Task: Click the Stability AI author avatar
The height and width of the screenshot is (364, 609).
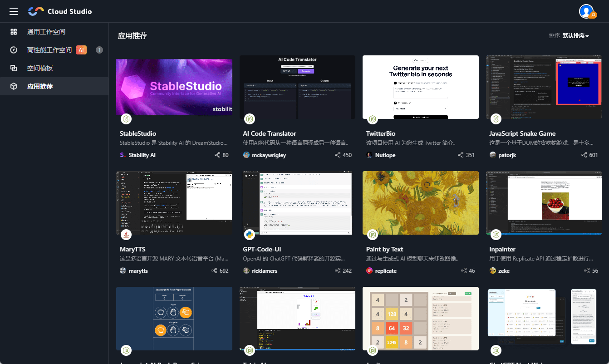Action: [x=123, y=155]
